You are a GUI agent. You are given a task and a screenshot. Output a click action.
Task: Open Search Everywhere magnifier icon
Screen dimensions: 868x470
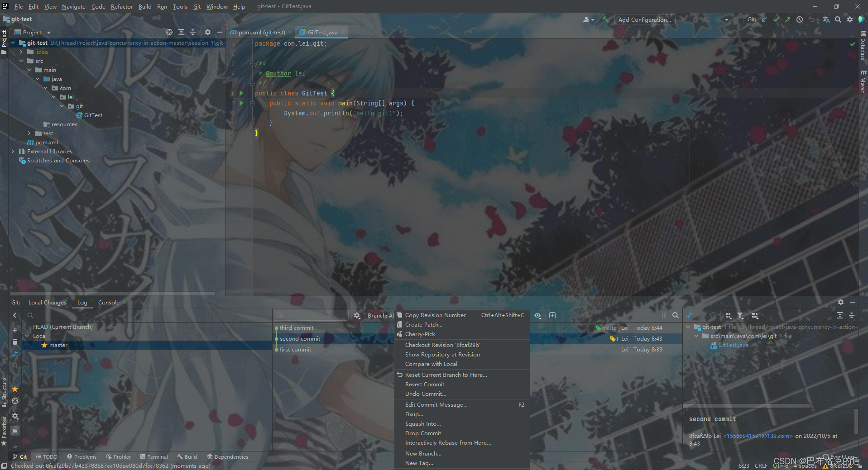point(838,19)
